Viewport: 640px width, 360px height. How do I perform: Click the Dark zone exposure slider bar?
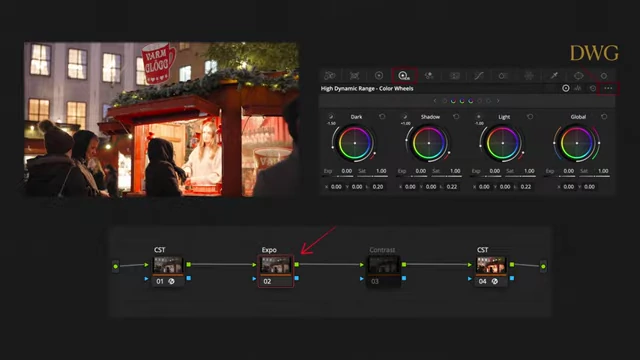point(338,176)
